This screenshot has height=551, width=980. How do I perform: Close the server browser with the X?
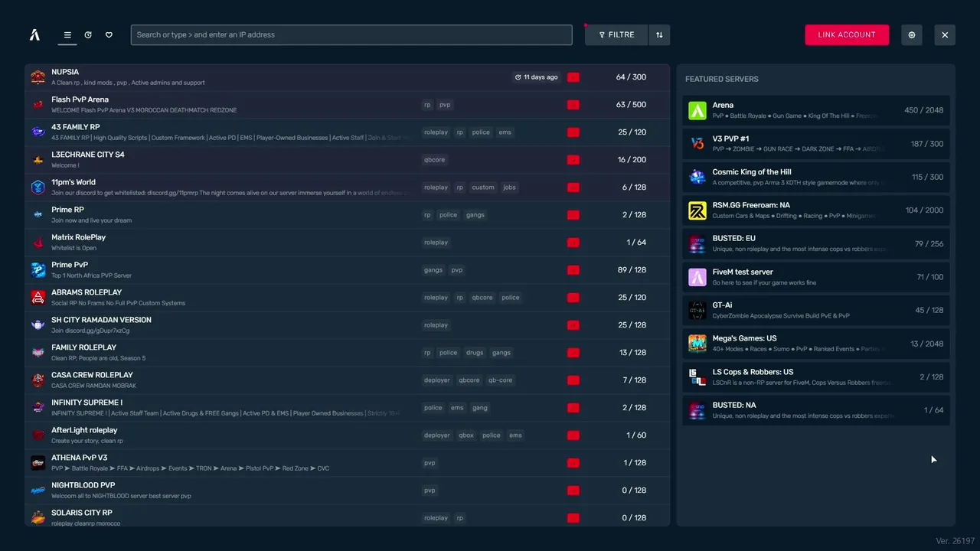[x=945, y=34]
